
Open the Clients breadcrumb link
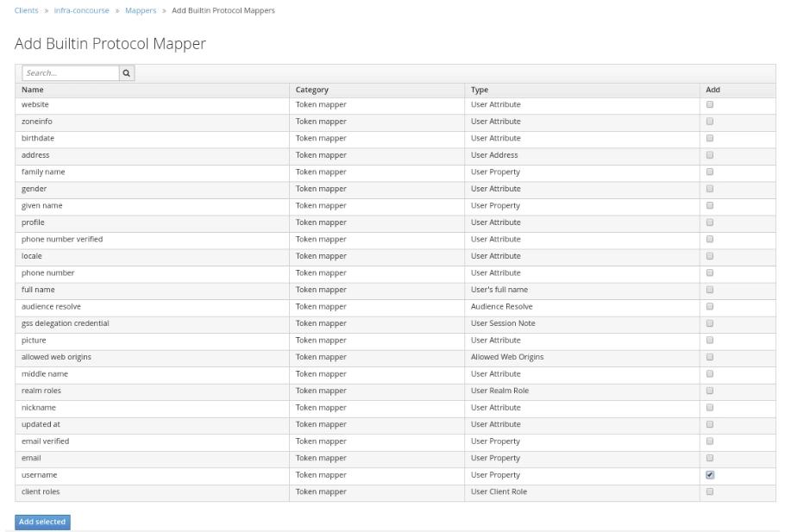[x=26, y=10]
